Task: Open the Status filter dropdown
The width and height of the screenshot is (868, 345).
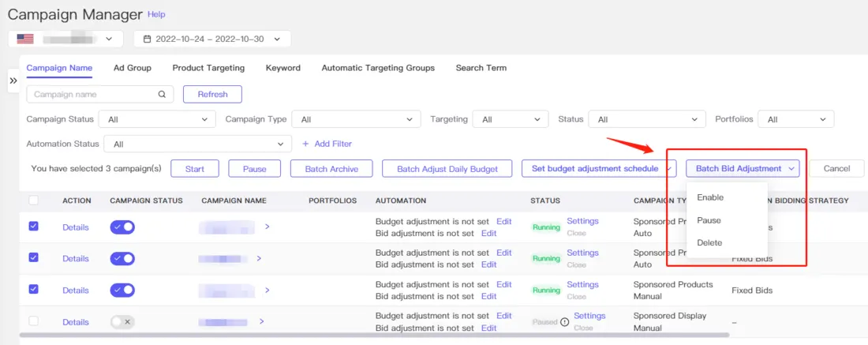Action: pyautogui.click(x=647, y=119)
